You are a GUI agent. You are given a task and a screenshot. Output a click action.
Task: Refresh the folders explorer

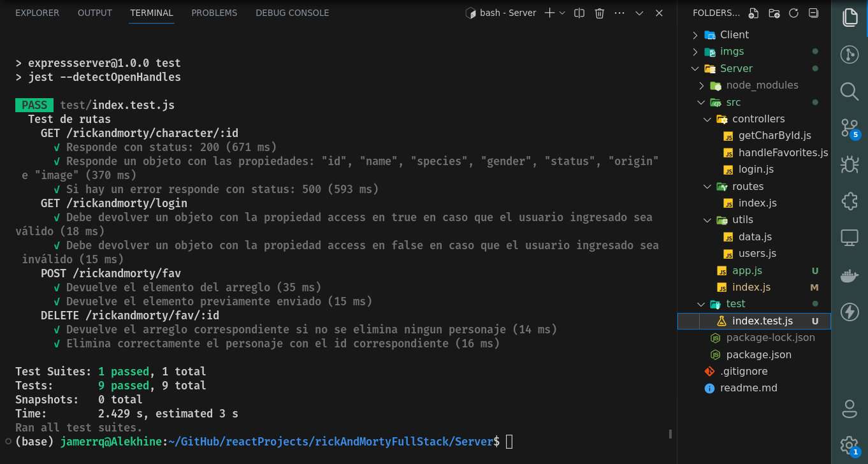click(x=793, y=13)
